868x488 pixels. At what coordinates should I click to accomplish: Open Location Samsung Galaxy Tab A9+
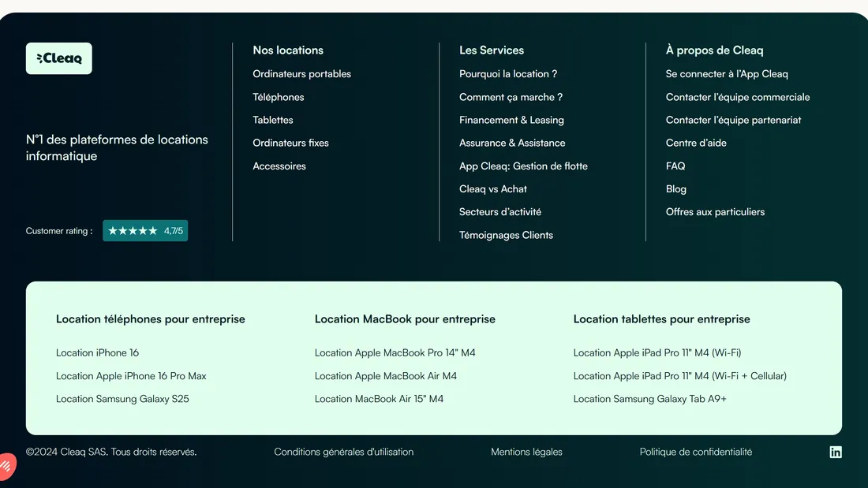[x=649, y=399]
